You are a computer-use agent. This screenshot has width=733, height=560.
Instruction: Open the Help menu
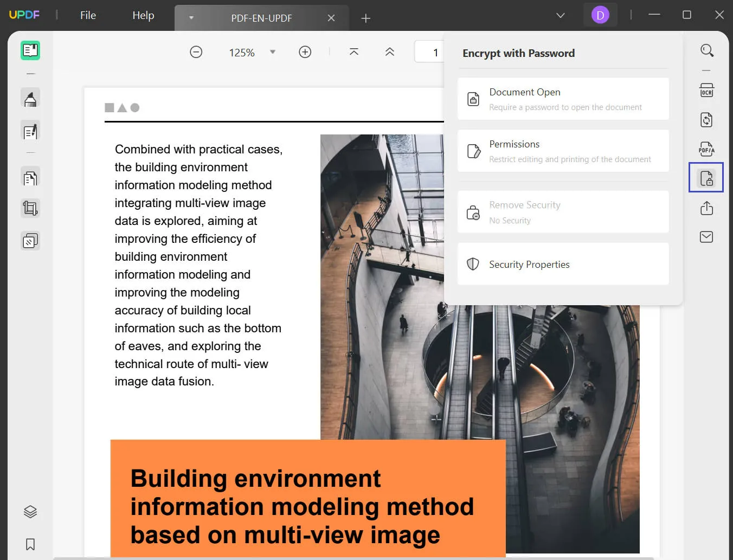(143, 15)
